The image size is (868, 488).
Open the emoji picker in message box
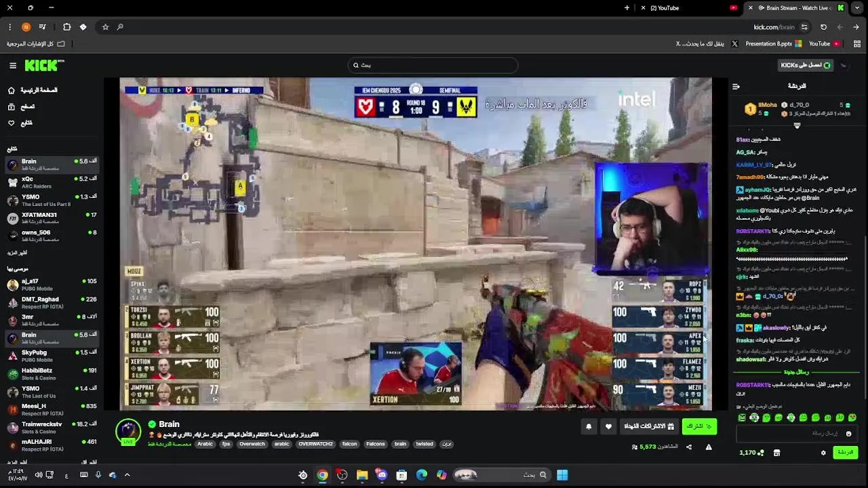[x=848, y=434]
